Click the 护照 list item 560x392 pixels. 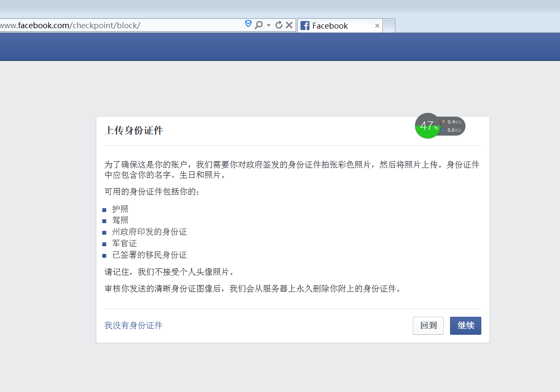click(120, 209)
